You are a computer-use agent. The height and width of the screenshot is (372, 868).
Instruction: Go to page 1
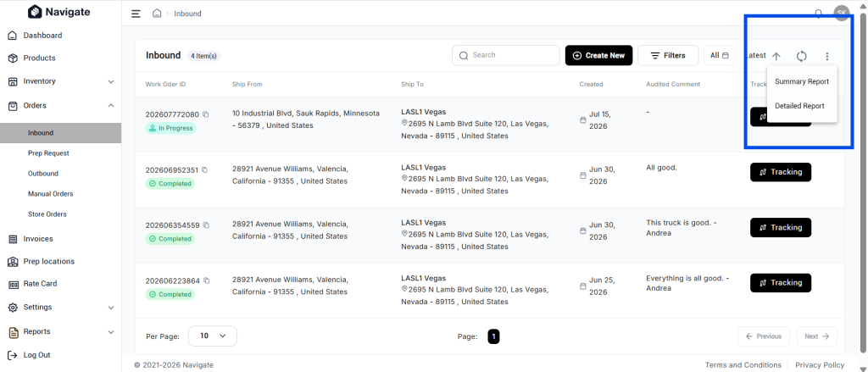493,336
